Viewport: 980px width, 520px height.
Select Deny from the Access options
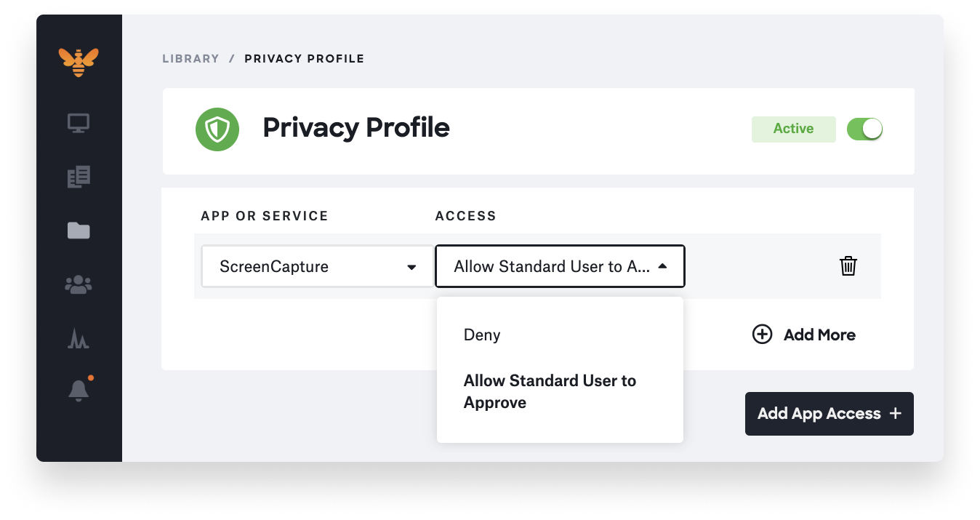point(482,335)
